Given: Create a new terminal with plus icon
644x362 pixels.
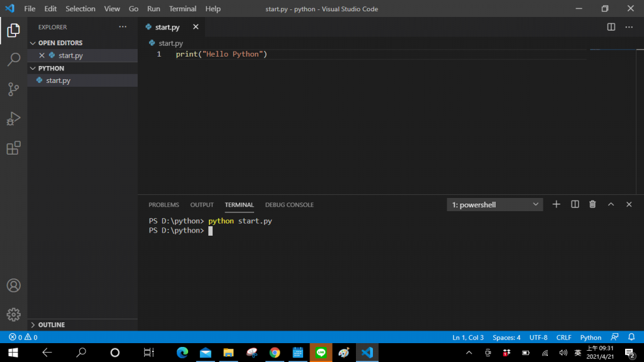Looking at the screenshot, I should pos(556,204).
